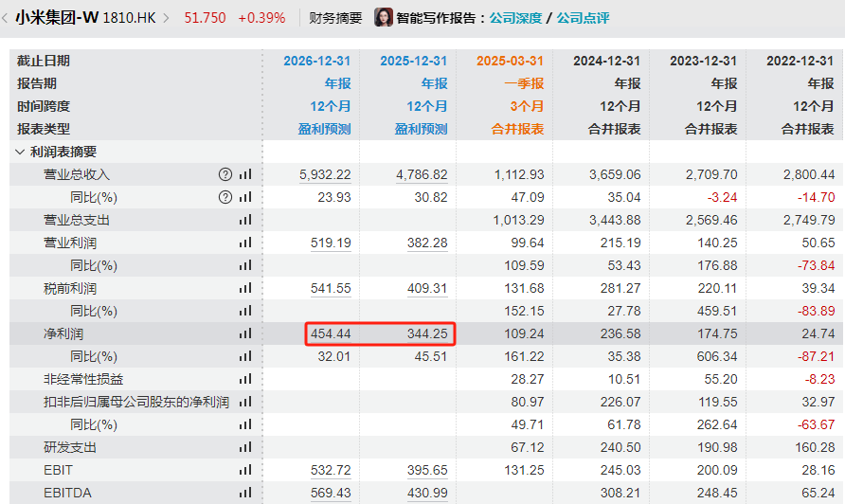Click the +0.39% price change
The image size is (845, 504).
tap(261, 18)
